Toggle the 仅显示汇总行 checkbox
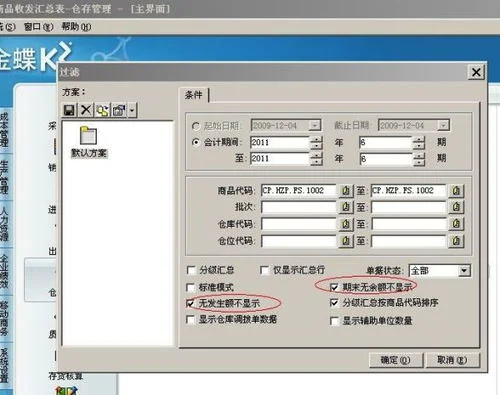The width and height of the screenshot is (500, 395). point(264,270)
